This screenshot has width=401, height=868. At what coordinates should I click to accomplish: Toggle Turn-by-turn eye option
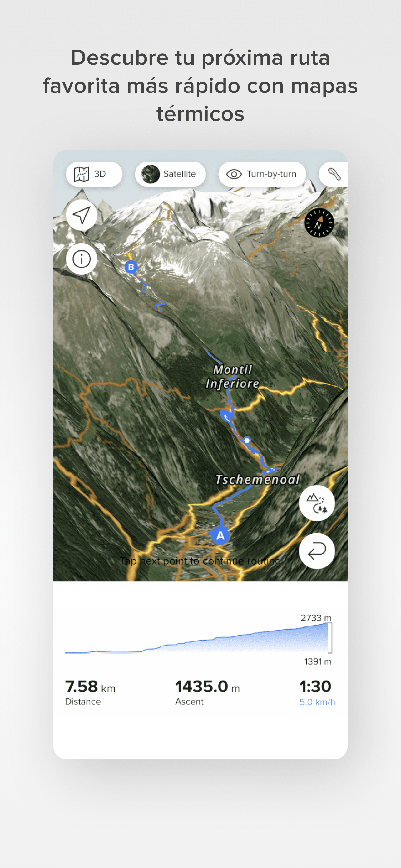point(262,174)
